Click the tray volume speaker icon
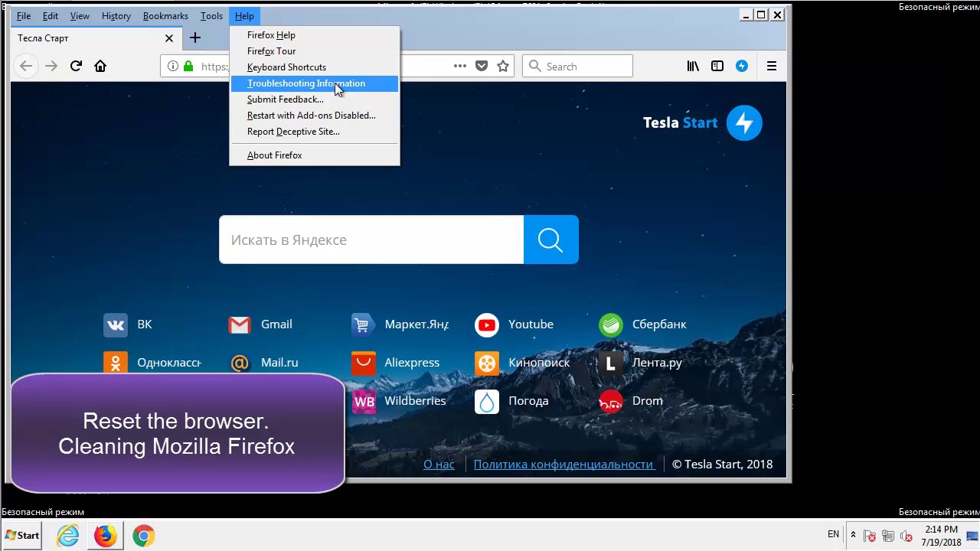This screenshot has height=551, width=980. (906, 536)
